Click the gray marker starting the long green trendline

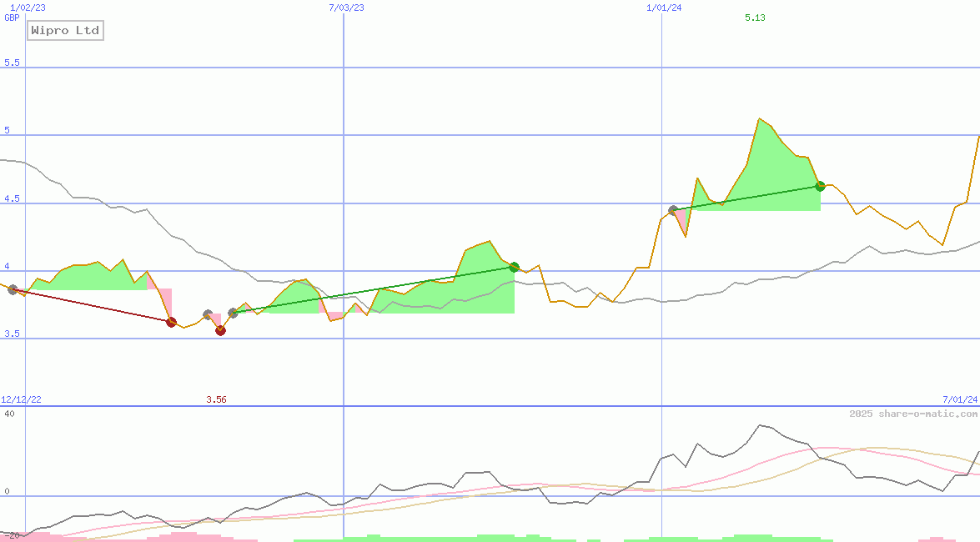click(x=233, y=313)
